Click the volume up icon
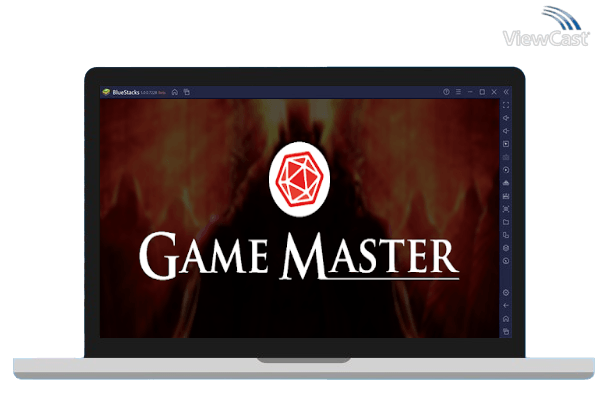Viewport: 602px width, 414px height. (506, 118)
